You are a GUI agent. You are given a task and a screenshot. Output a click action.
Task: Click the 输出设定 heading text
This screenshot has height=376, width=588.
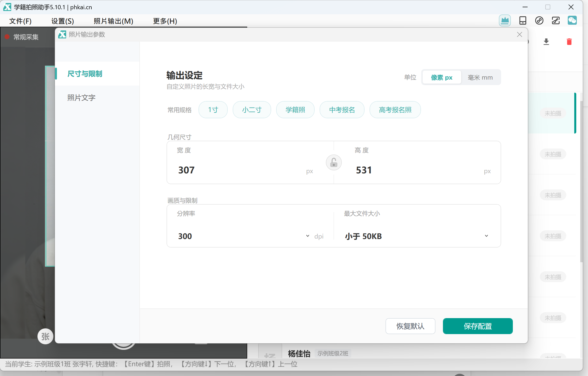(185, 75)
